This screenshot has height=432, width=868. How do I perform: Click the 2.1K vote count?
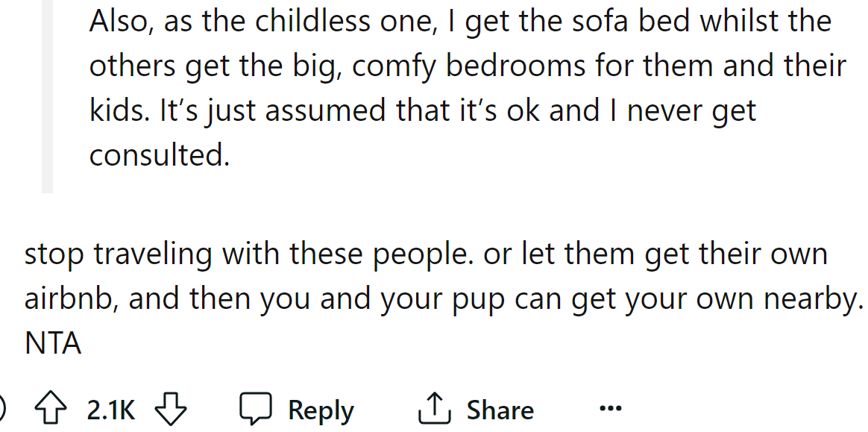[x=110, y=409]
